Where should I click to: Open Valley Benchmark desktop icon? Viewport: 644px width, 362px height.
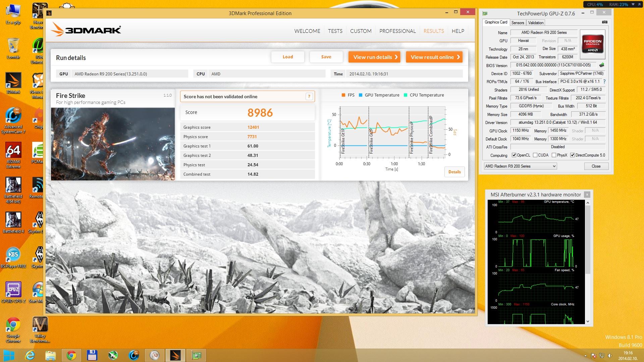(40, 330)
